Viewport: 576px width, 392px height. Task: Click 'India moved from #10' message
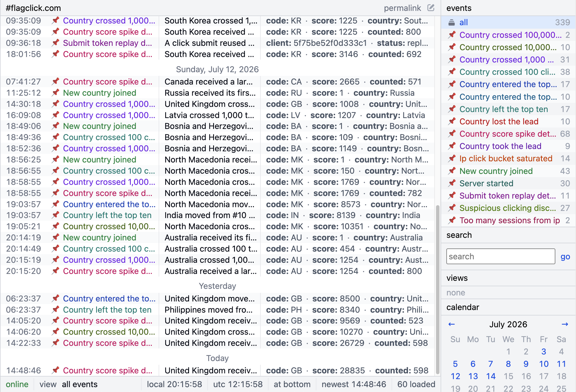click(209, 215)
